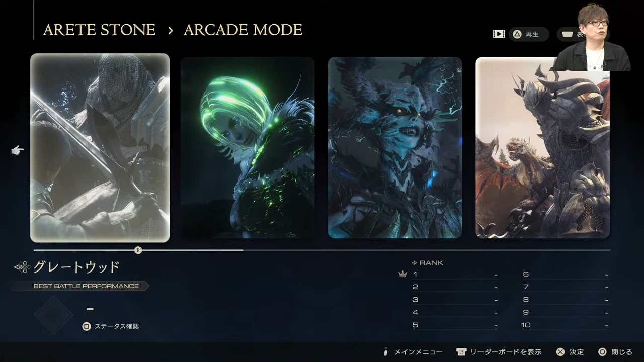Click the cross button icon for 決定
Image resolution: width=644 pixels, height=362 pixels.
[560, 352]
